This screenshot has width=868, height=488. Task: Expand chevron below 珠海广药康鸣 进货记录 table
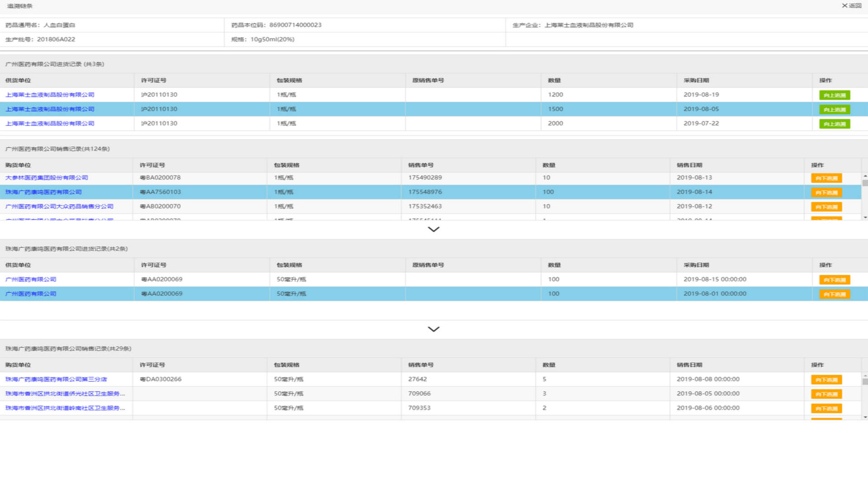pos(434,329)
